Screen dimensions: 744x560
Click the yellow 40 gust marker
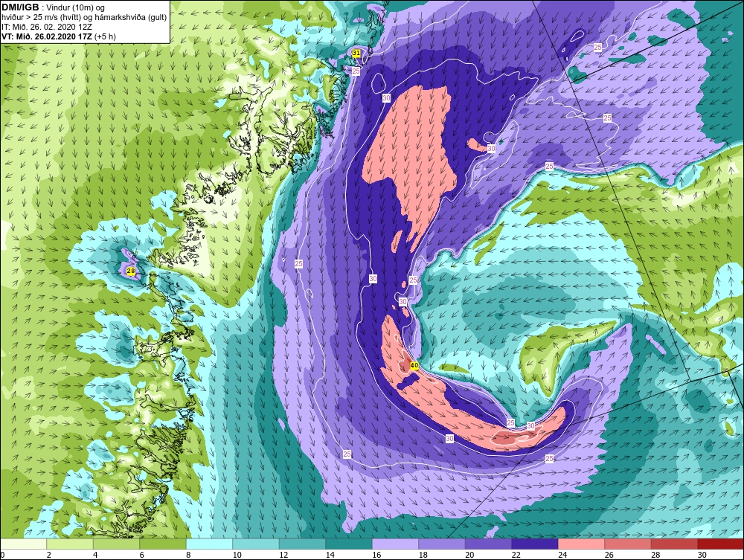pyautogui.click(x=414, y=366)
